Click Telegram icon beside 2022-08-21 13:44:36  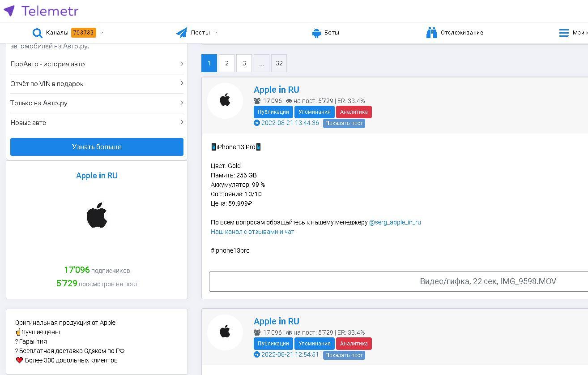click(x=257, y=123)
